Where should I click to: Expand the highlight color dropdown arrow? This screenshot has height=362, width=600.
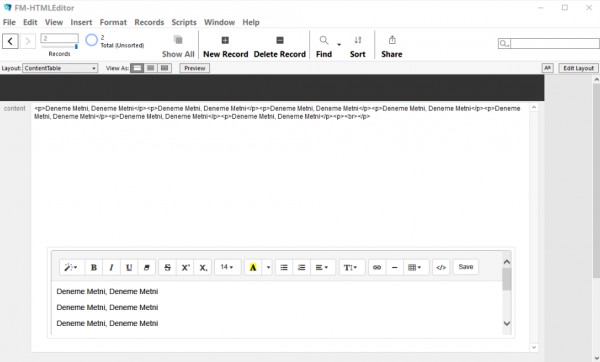268,267
